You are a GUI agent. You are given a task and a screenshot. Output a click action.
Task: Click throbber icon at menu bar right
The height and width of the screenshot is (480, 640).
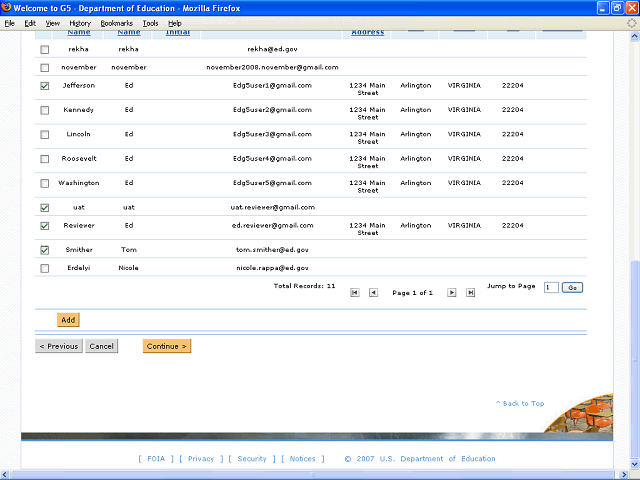(631, 22)
